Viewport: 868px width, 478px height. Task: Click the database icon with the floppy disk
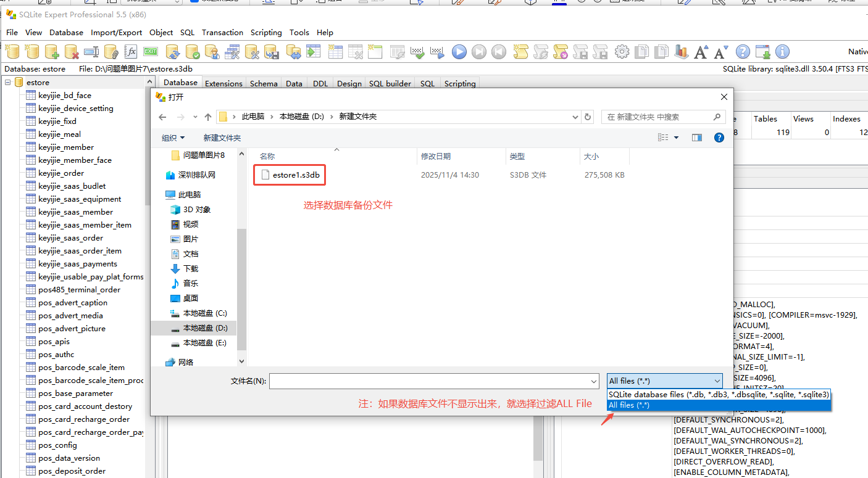272,52
